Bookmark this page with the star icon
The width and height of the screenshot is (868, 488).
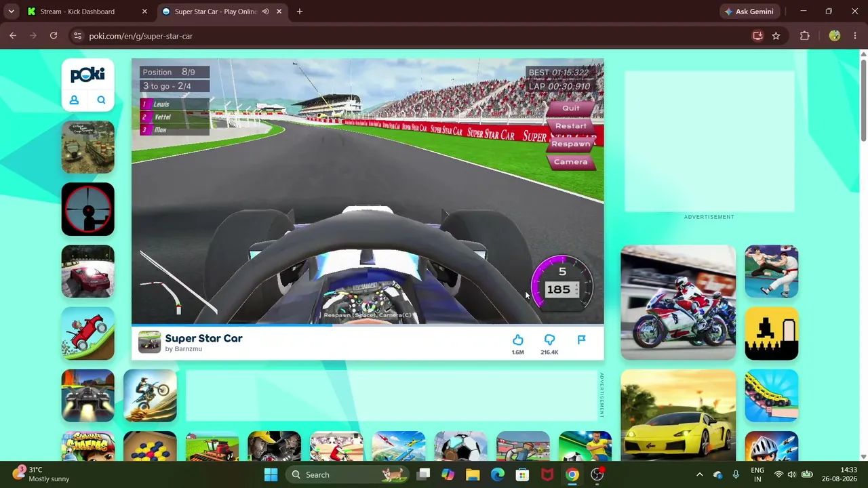[776, 36]
